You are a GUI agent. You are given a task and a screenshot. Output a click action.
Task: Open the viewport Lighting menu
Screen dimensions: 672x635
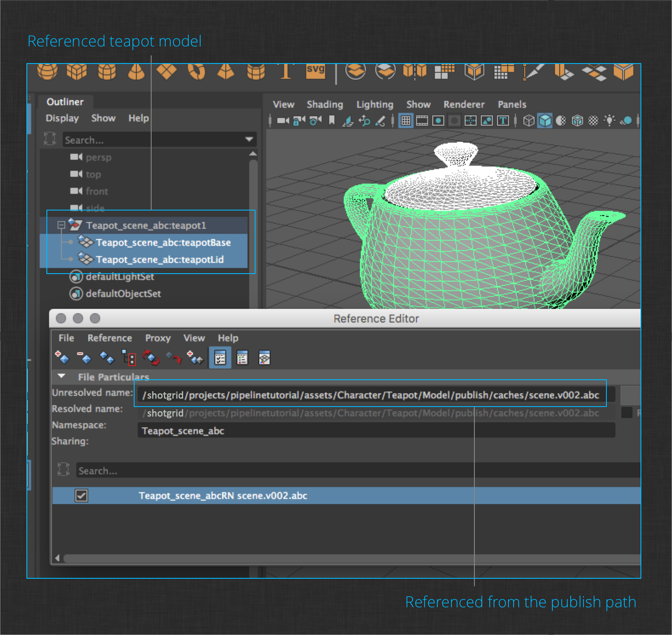[375, 104]
